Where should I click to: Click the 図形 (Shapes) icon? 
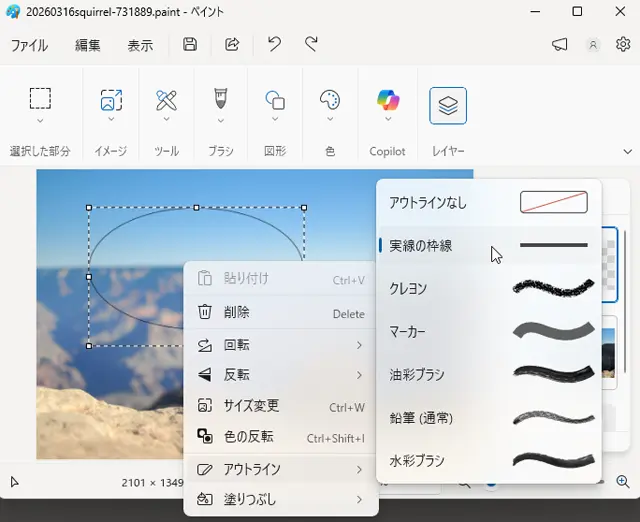pos(275,100)
